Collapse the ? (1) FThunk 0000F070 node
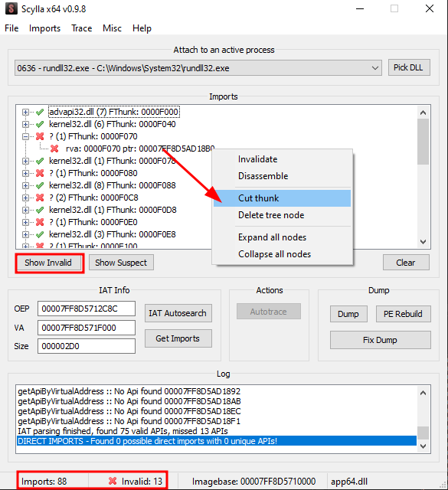Screen dimensions: 448x490 pyautogui.click(x=25, y=136)
